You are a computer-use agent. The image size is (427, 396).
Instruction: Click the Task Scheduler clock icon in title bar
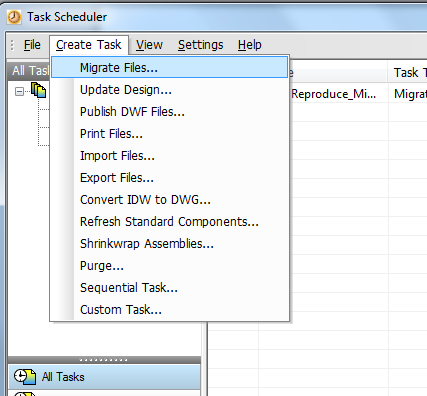click(x=14, y=17)
